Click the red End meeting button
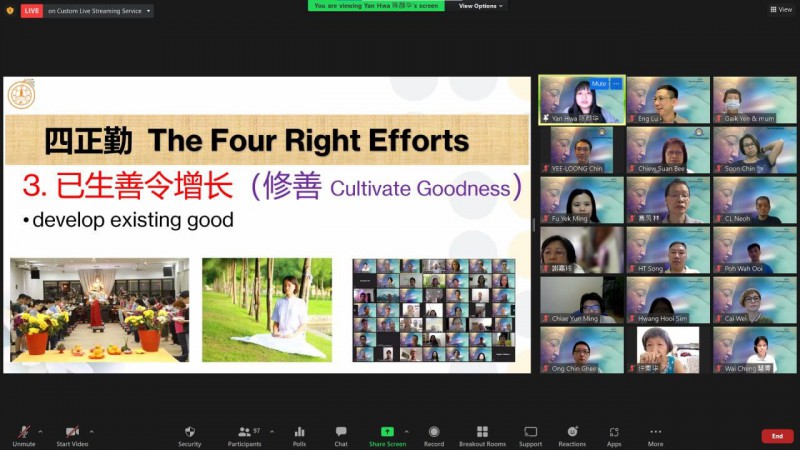This screenshot has width=800, height=450. [x=776, y=436]
